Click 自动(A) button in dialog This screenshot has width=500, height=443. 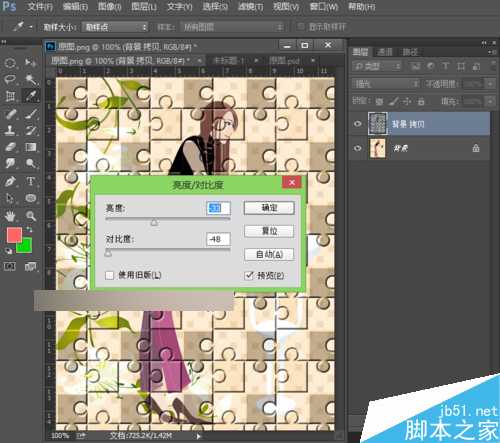point(269,254)
